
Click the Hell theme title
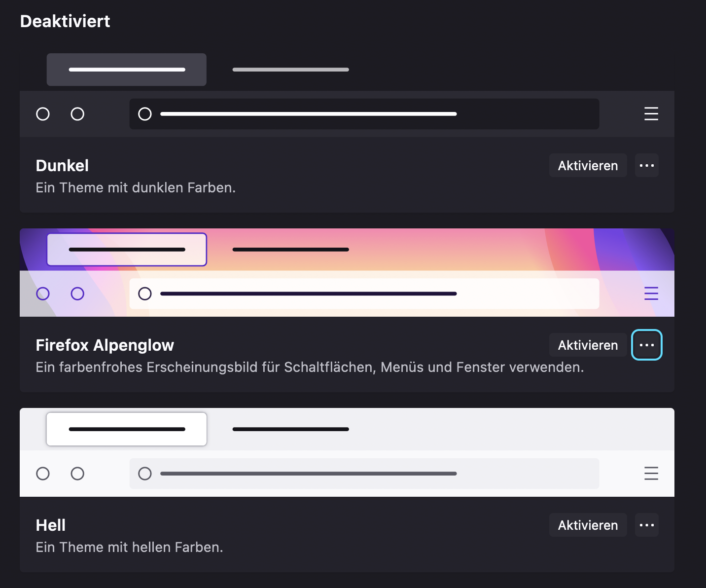[51, 525]
